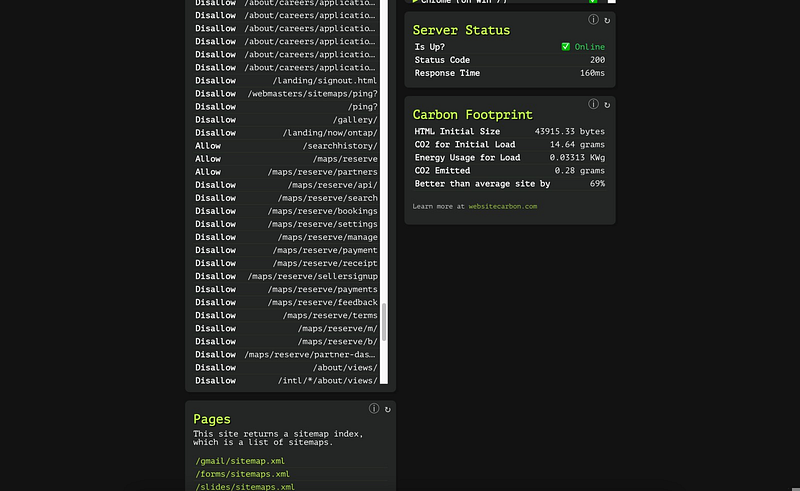Screen dimensions: 800x491
Task: Click the "/maps/reserve/terms" path
Action: pyautogui.click(x=330, y=315)
